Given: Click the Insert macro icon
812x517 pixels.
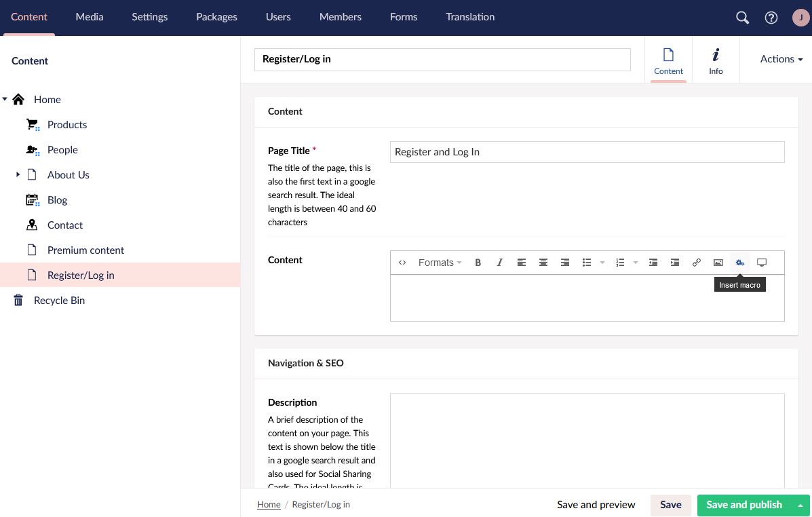Looking at the screenshot, I should [740, 263].
